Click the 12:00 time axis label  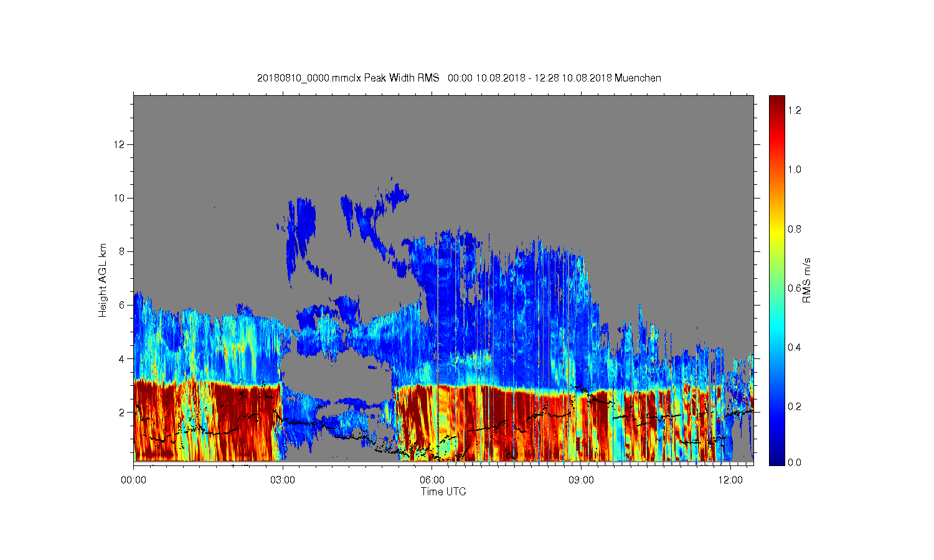(730, 480)
